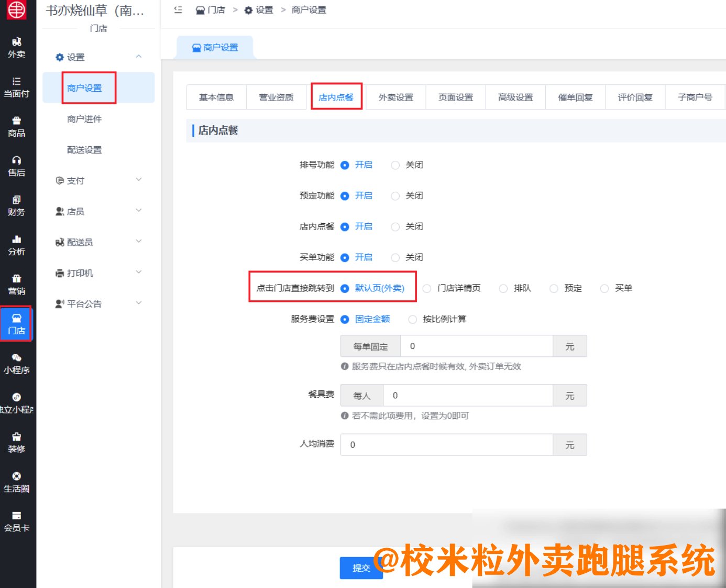Click the 提交 submit button
Screen dimensions: 726x588
[x=361, y=568]
